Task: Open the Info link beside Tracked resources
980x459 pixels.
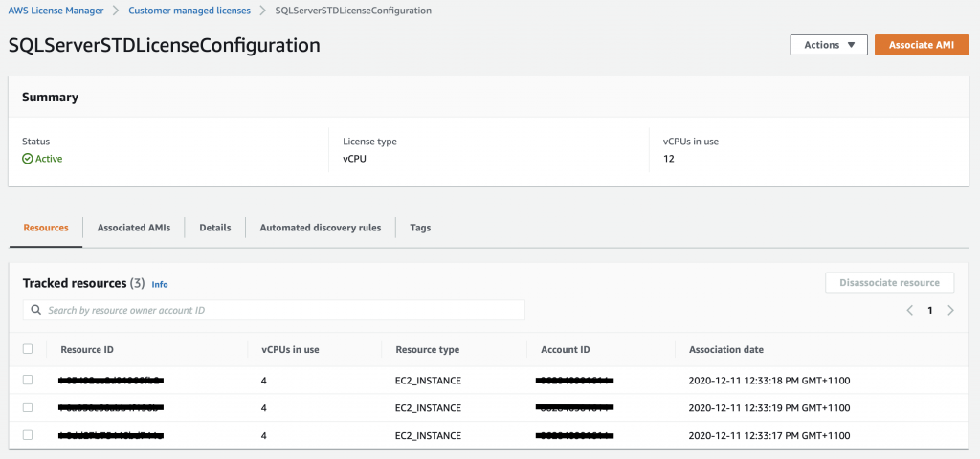Action: pyautogui.click(x=160, y=284)
